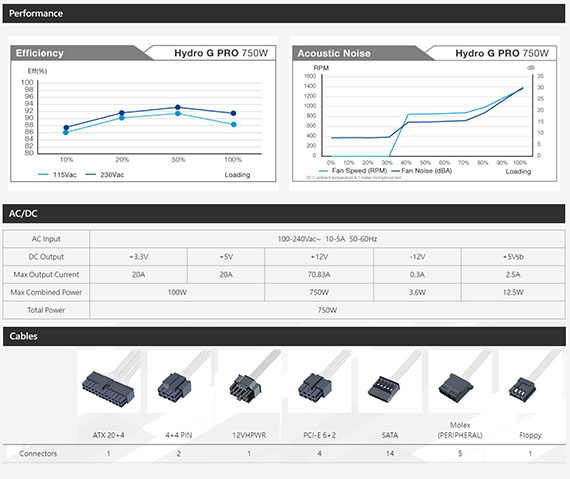Click the Floppy connector image

click(x=530, y=381)
